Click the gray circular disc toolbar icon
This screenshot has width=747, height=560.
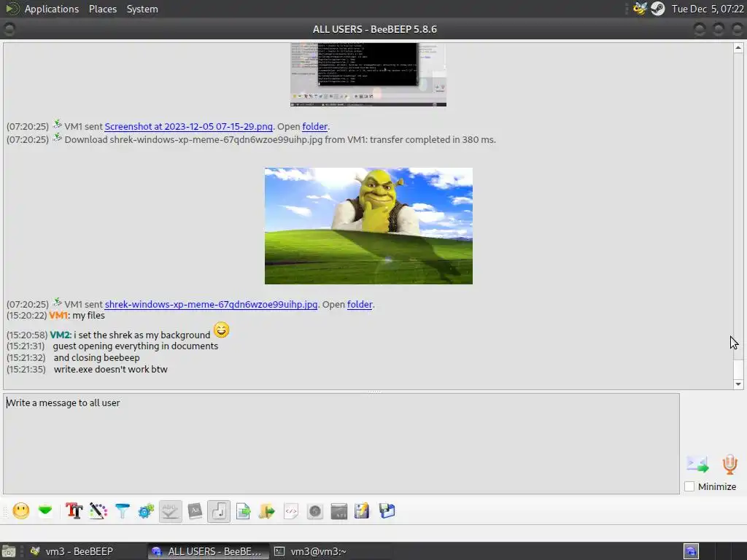tap(315, 511)
